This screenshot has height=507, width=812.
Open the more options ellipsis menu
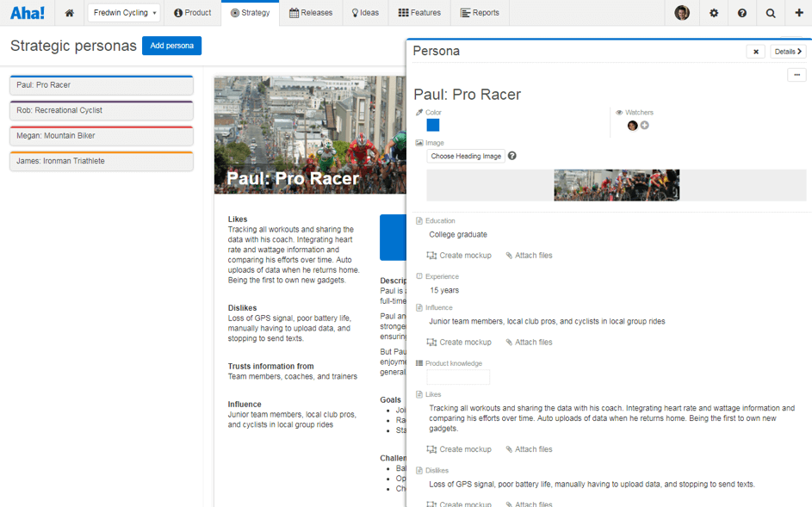797,75
